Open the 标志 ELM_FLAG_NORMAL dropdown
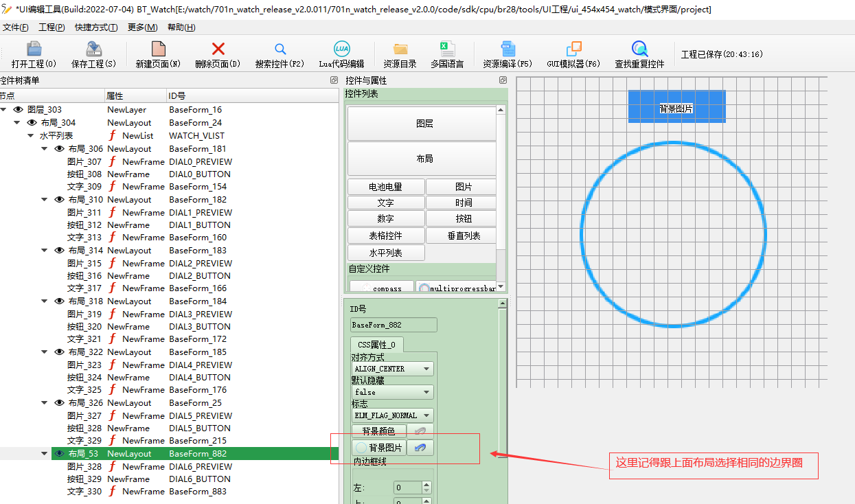 pyautogui.click(x=392, y=415)
